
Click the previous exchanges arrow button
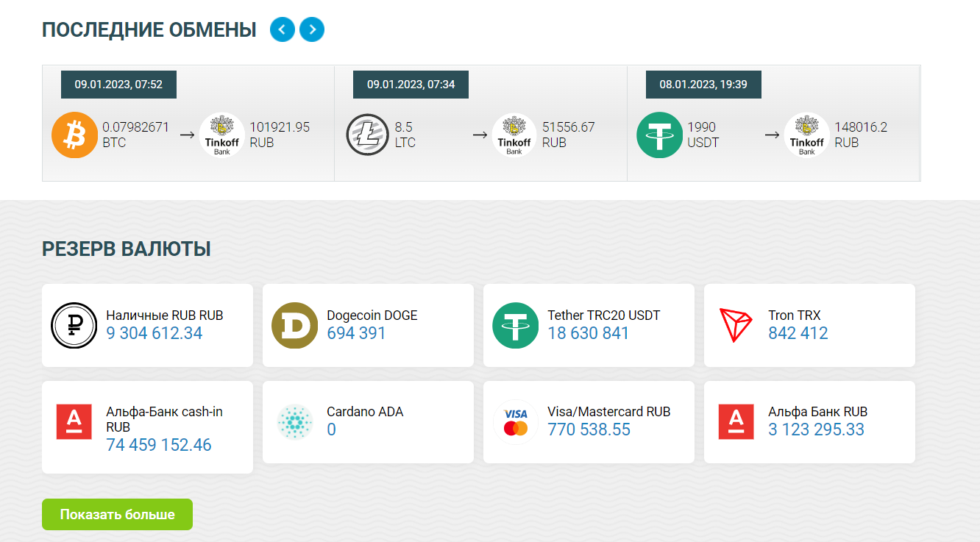[x=283, y=29]
